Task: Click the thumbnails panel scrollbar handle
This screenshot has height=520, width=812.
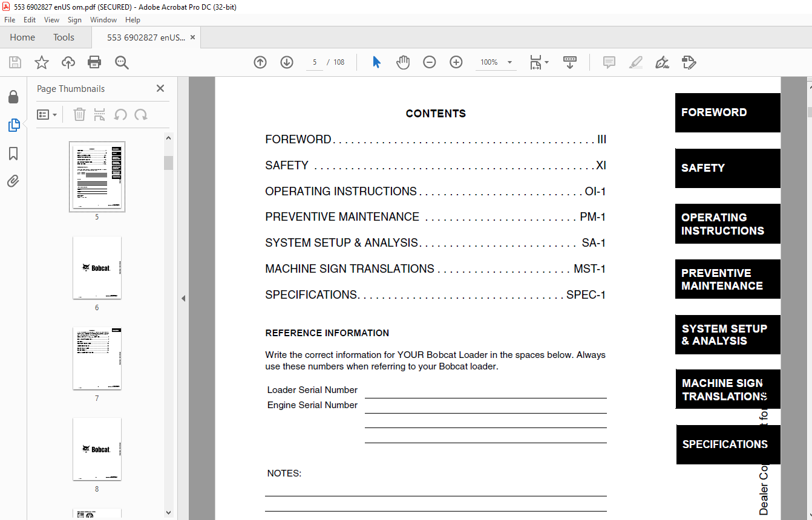Action: click(x=168, y=163)
